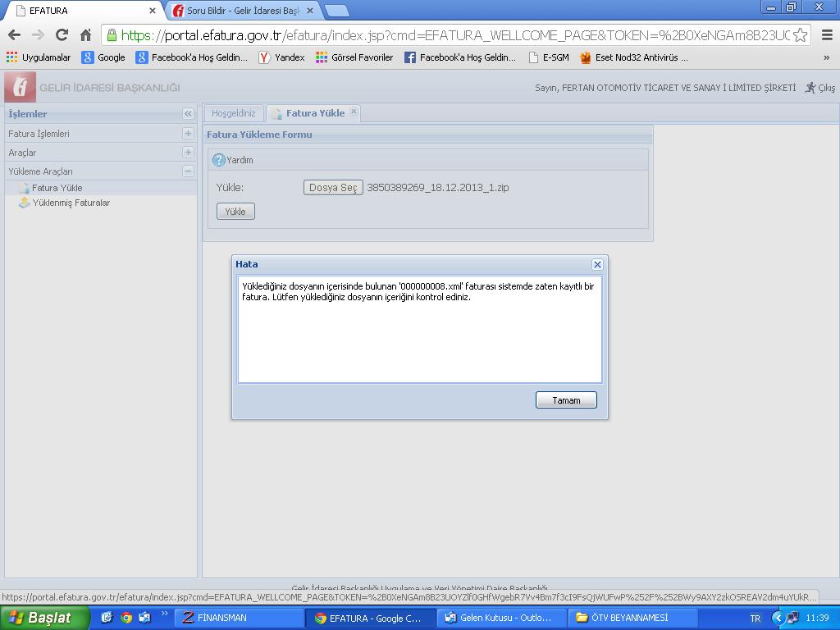Screen dimensions: 840x630
Task: Select Fatura Yükle in sidebar
Action: coord(57,188)
